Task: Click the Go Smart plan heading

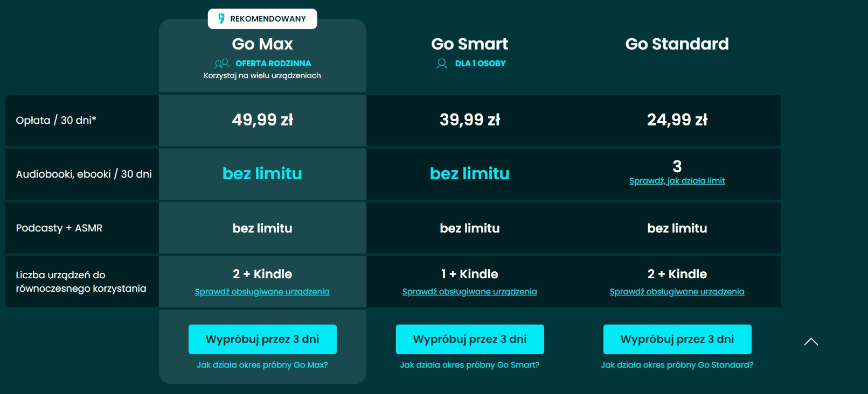Action: point(470,44)
